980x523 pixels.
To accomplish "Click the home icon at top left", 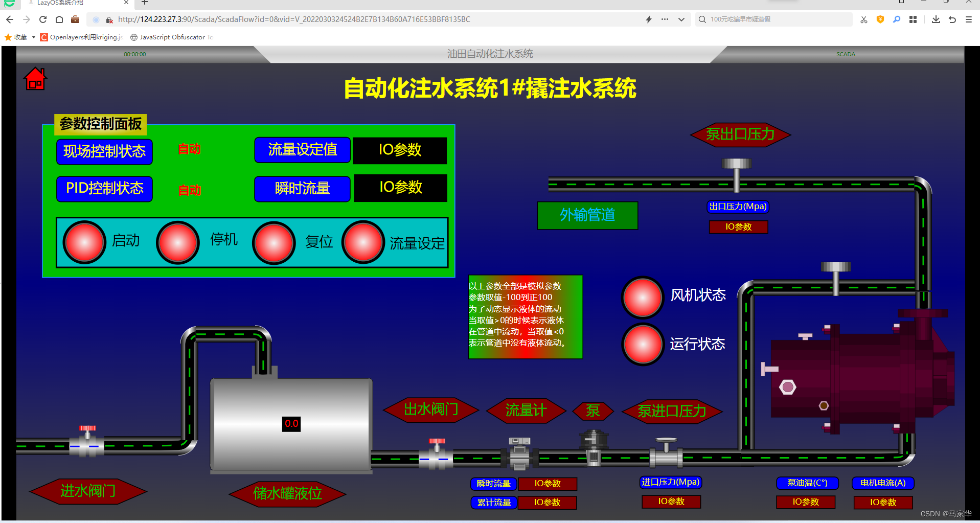I will (x=34, y=78).
